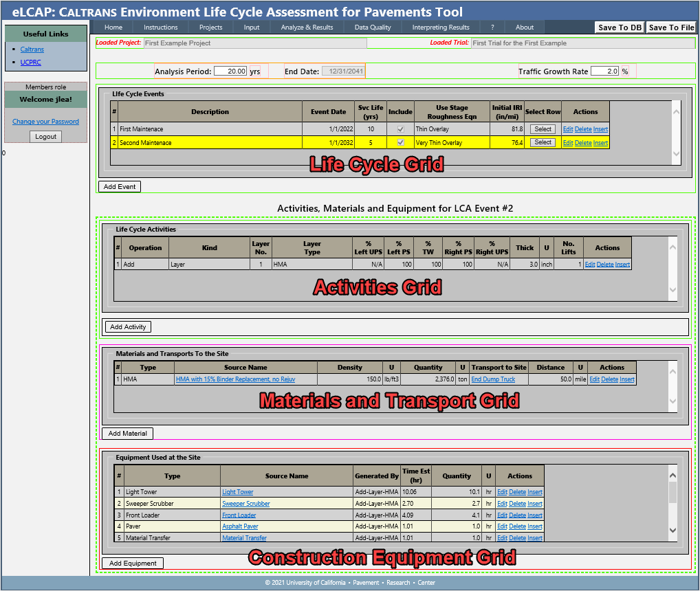Add a new equipment entry
Image resolution: width=700 pixels, height=591 pixels.
point(133,564)
